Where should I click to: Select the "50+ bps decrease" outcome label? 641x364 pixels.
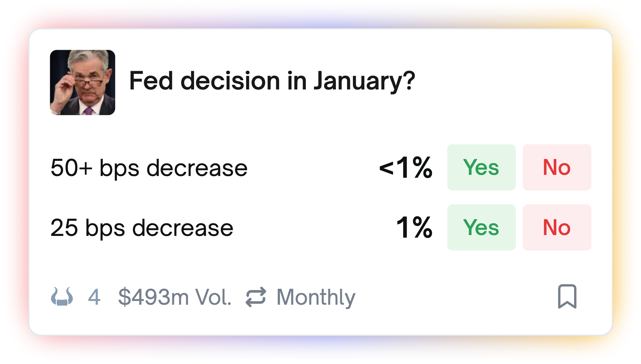(149, 168)
